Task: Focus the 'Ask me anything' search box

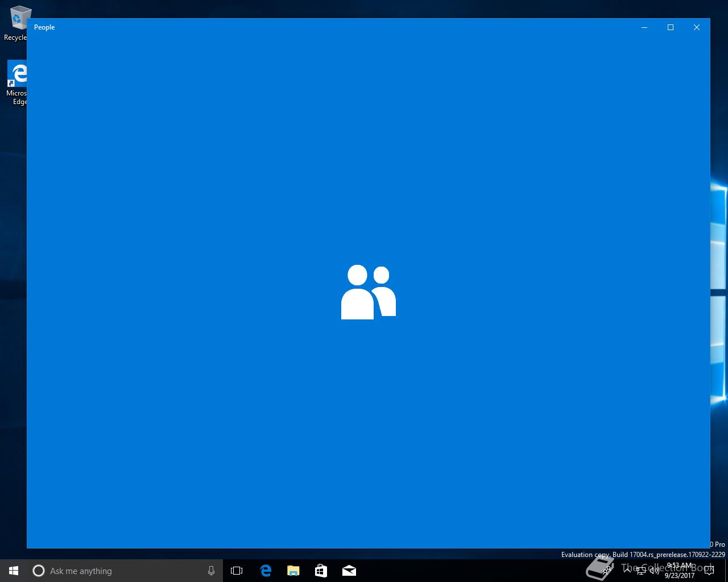Action: (125, 571)
